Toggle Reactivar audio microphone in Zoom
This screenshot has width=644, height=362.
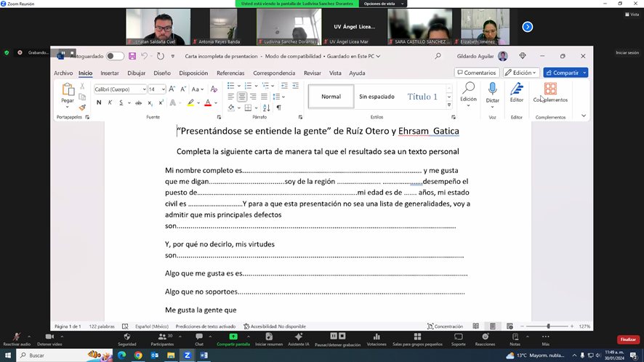point(16,337)
